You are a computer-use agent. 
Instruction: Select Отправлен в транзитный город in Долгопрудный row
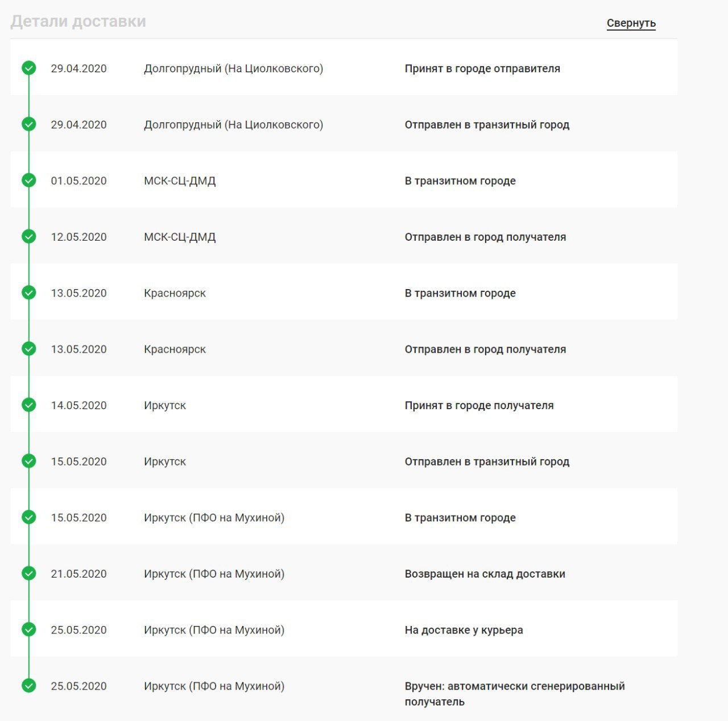point(487,125)
